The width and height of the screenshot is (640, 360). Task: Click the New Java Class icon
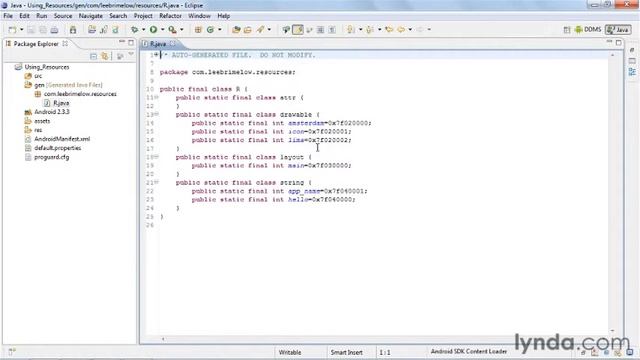[211, 30]
